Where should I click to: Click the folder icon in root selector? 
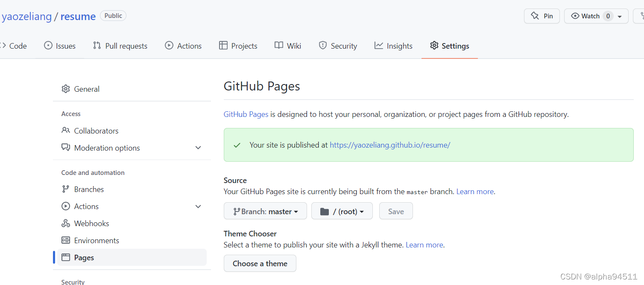coord(325,211)
